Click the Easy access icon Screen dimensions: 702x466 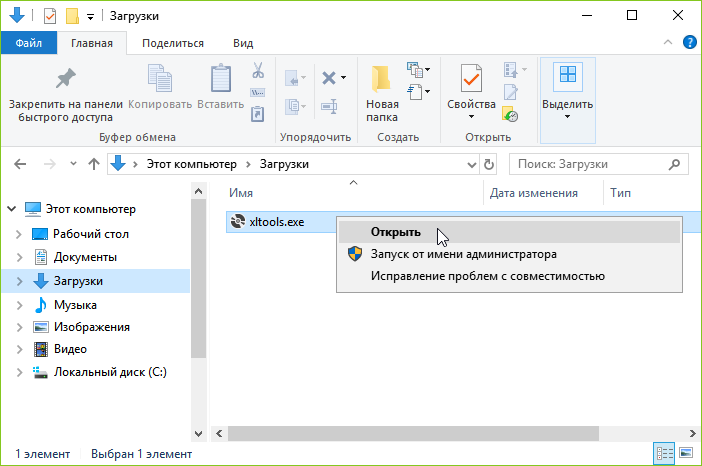pos(415,92)
